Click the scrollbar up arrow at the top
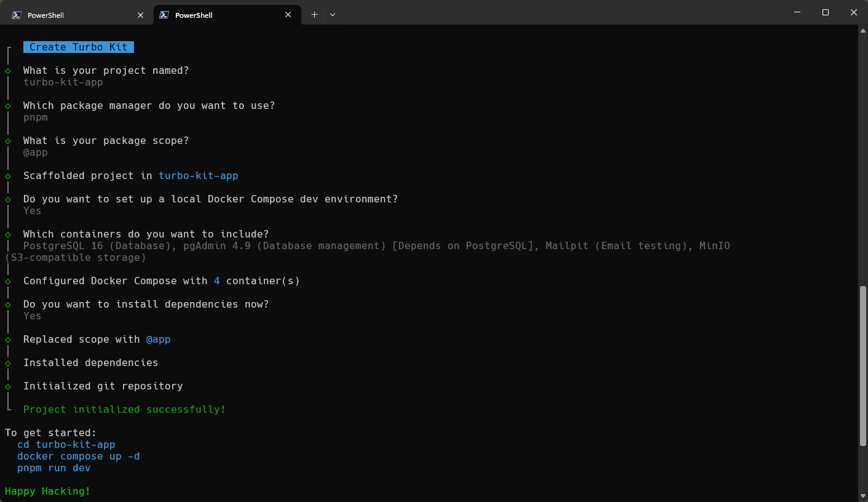The image size is (868, 502). pos(862,31)
